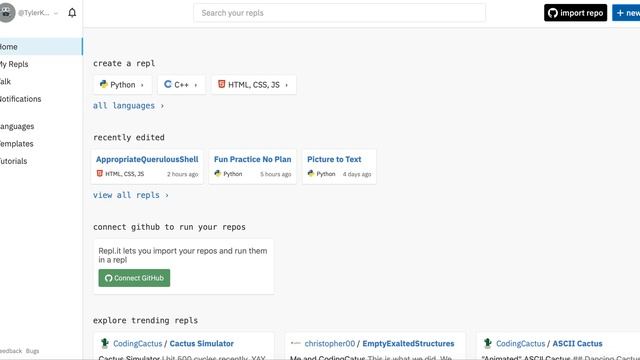Open the EmptyExaltedStructures trending repl
The height and width of the screenshot is (360, 640).
(408, 344)
